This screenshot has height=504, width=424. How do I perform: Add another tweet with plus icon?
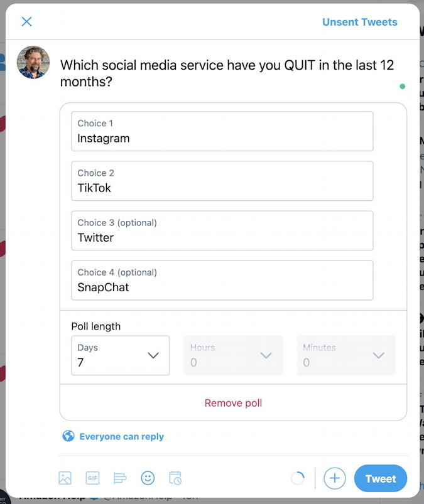coord(335,478)
